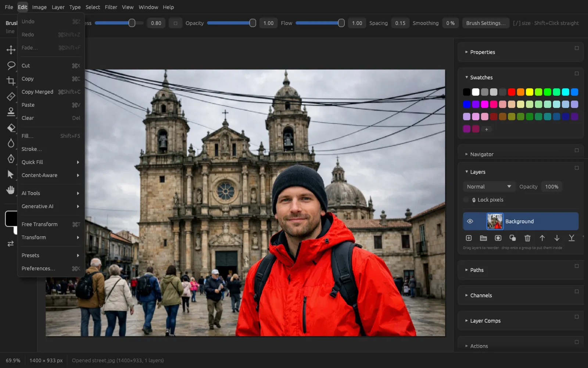This screenshot has width=588, height=368.
Task: Click the Swatches panel pop-out square
Action: [577, 74]
